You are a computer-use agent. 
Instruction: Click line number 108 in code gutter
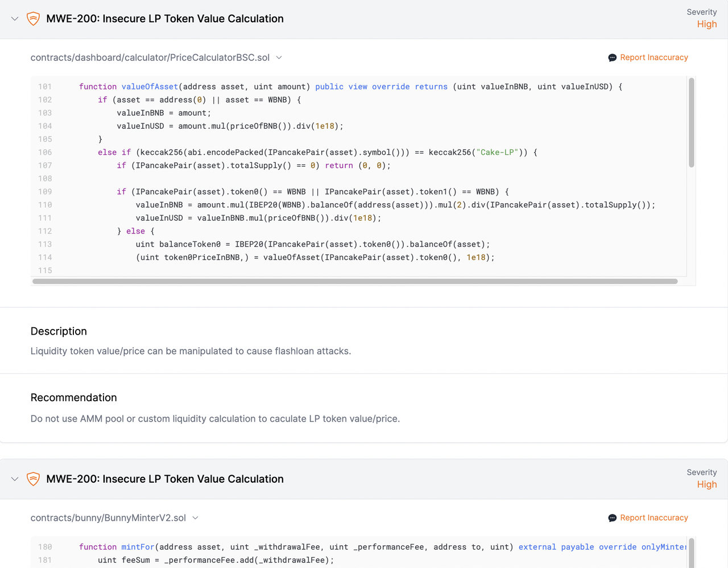click(x=45, y=178)
